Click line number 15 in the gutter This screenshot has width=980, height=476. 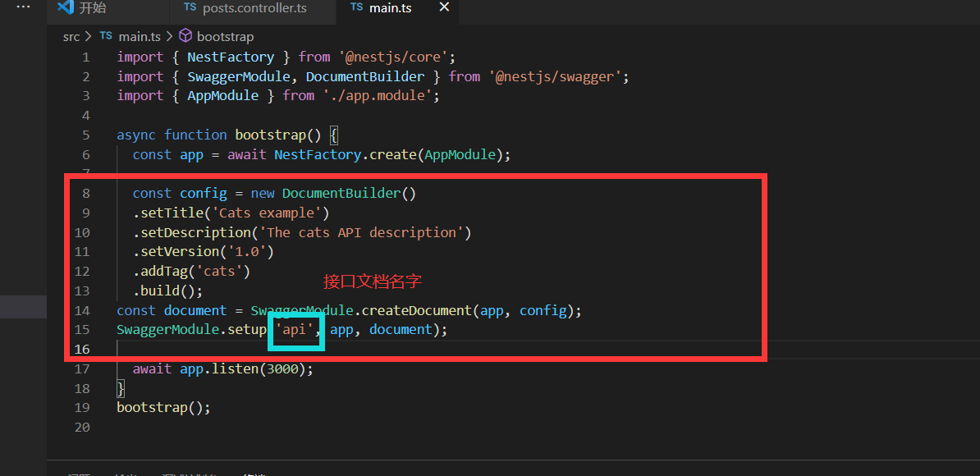tap(82, 329)
